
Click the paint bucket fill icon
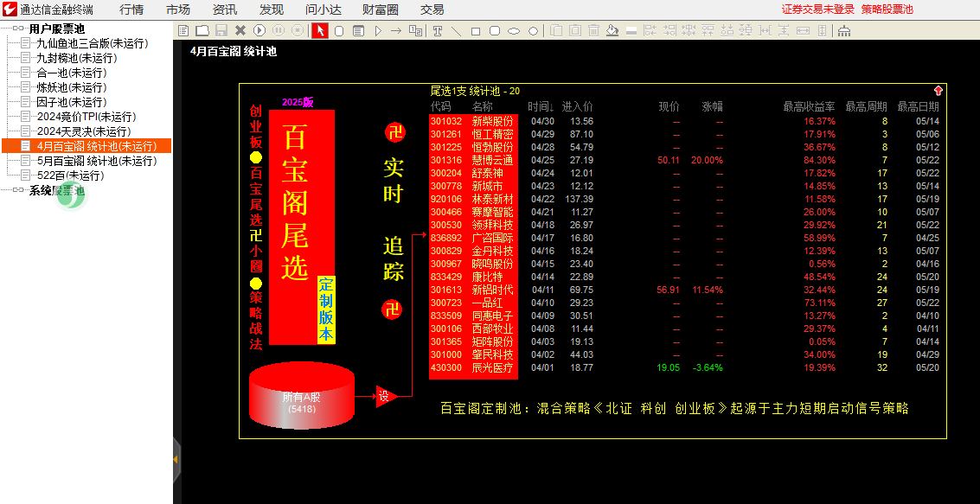coord(612,30)
